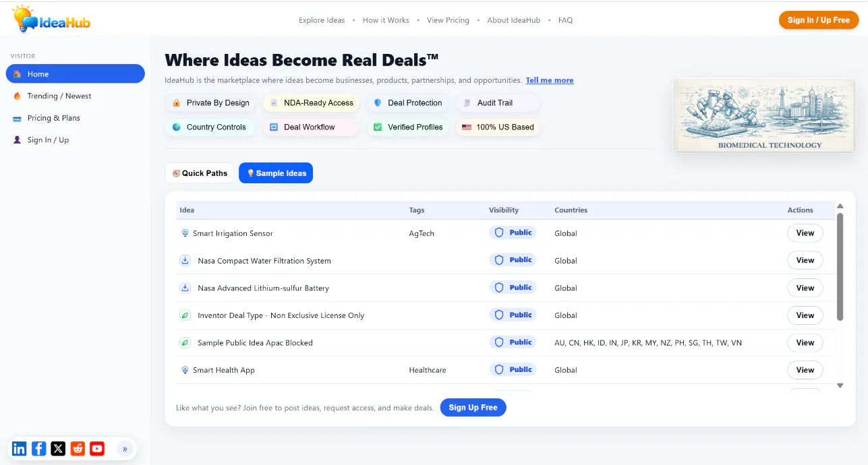Click the ideas table scrollbar up arrow
The image size is (868, 465).
pos(840,206)
